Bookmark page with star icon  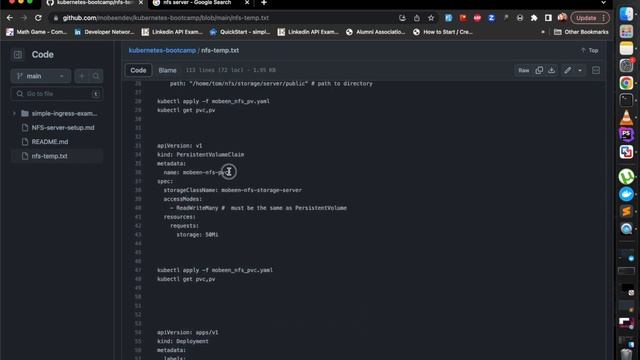pyautogui.click(x=431, y=18)
